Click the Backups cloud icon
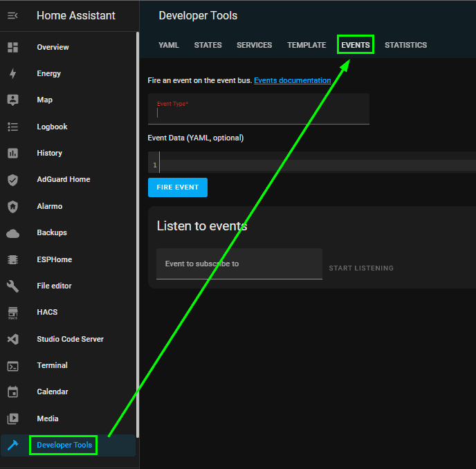 [12, 233]
